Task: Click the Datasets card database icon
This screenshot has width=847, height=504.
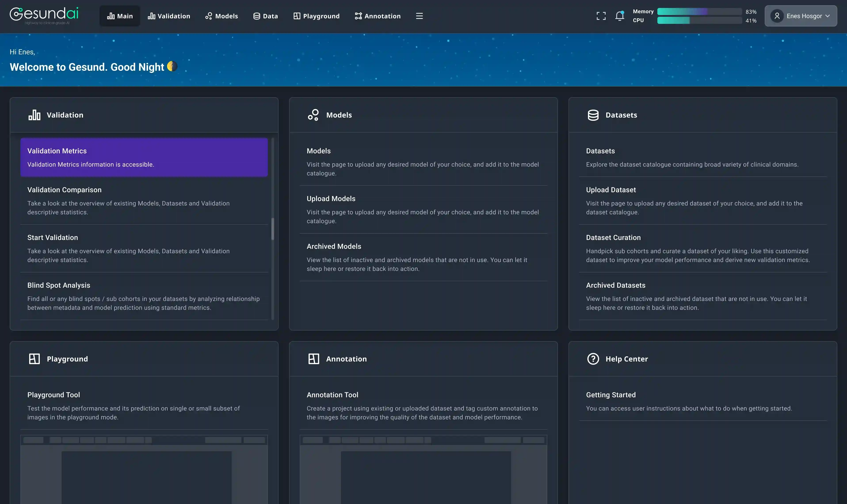Action: [x=593, y=115]
